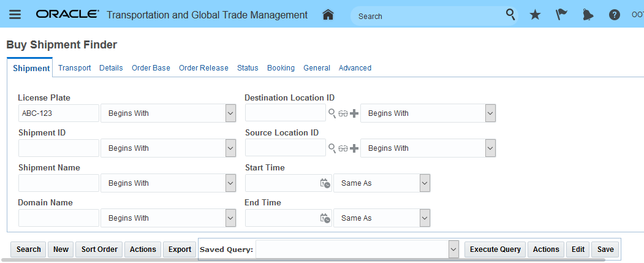
Task: Click the magnifier icon in global search
Action: tap(510, 15)
